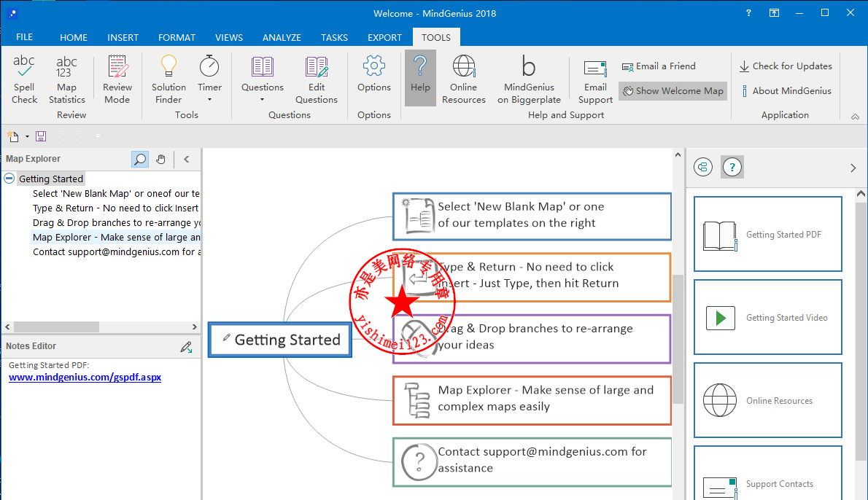Collapse the Getting Started tree node
This screenshot has width=868, height=500.
point(9,179)
